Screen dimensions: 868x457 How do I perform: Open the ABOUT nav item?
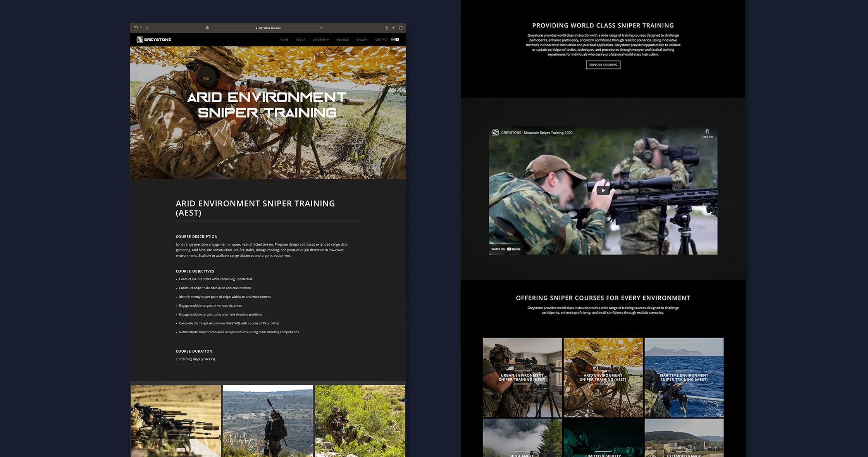pyautogui.click(x=301, y=40)
